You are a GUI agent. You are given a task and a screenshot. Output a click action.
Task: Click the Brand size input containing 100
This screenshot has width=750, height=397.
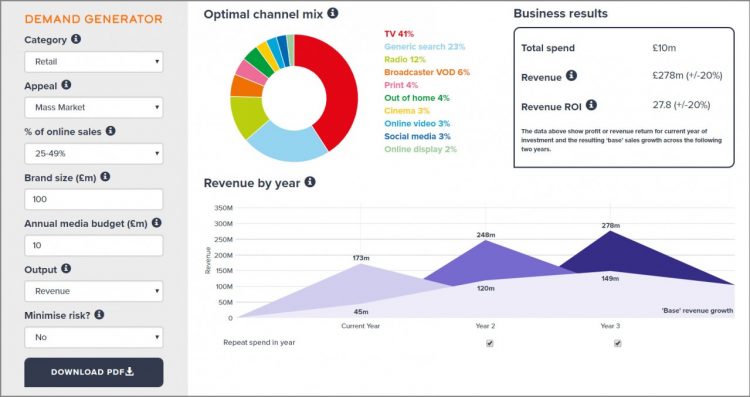click(x=94, y=199)
